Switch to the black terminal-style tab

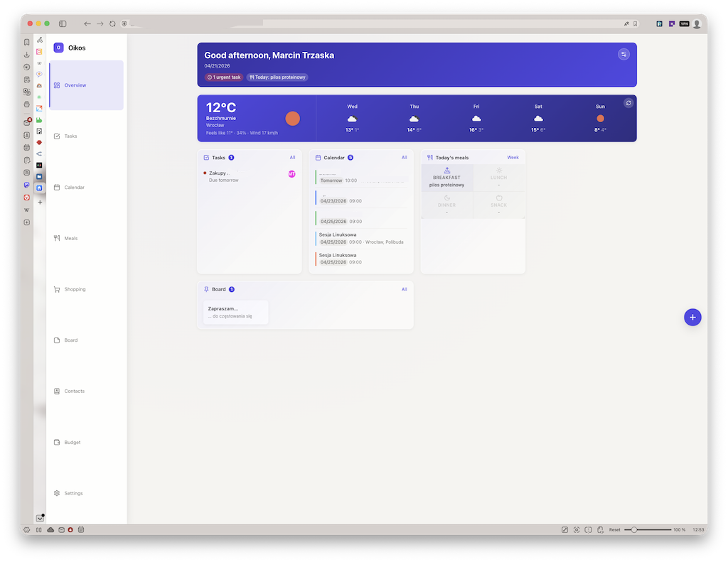point(40,166)
